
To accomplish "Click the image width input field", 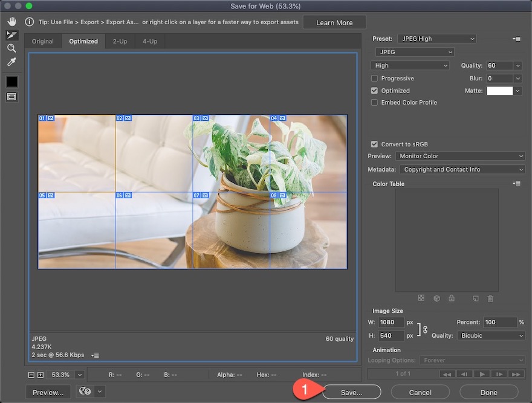I will [391, 323].
